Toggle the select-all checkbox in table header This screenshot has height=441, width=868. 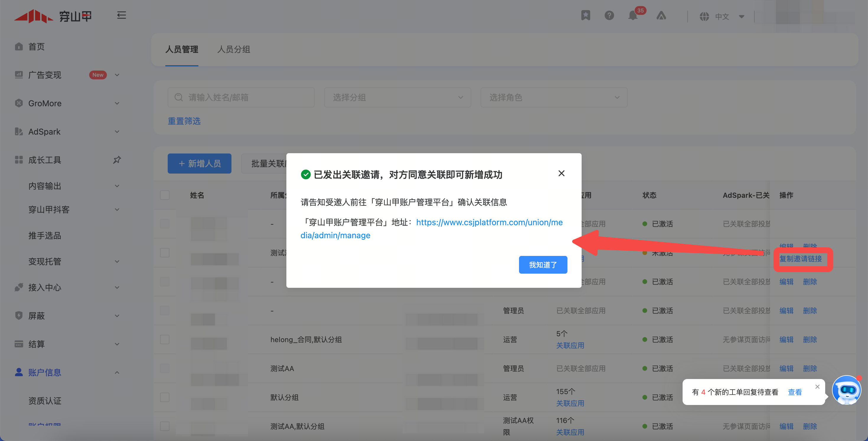pyautogui.click(x=165, y=195)
